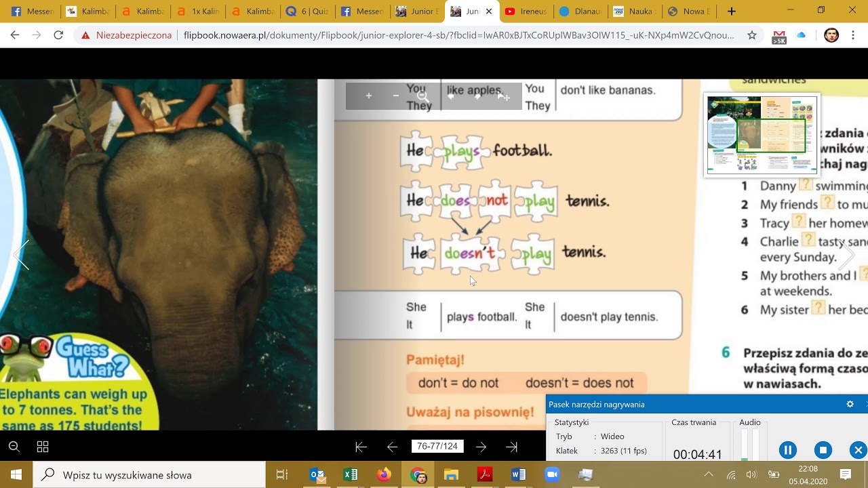Click the Czas trwania timer 00:04:41
Image resolution: width=868 pixels, height=488 pixels.
pyautogui.click(x=697, y=454)
